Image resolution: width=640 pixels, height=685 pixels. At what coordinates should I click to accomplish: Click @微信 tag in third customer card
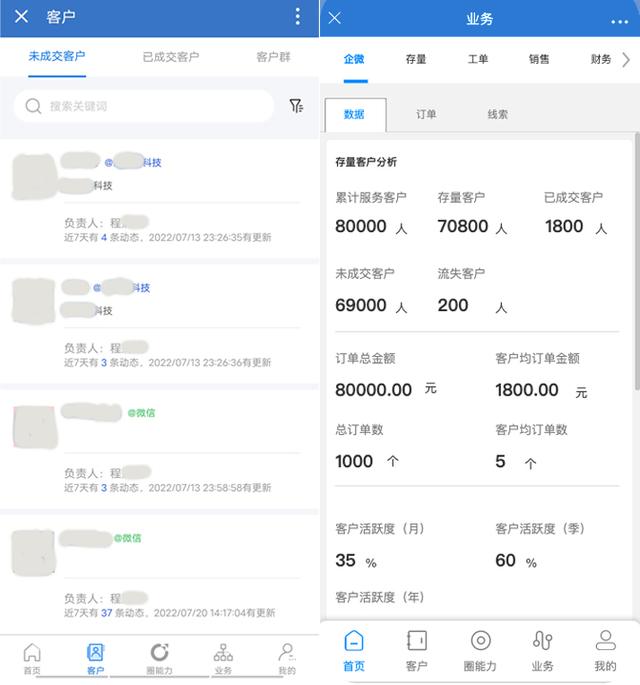pos(141,413)
